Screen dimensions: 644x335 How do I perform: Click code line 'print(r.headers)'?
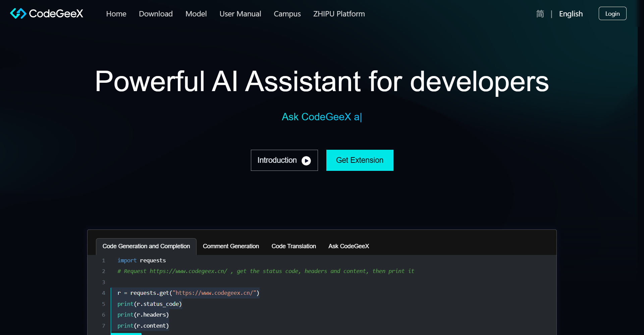[x=143, y=315]
